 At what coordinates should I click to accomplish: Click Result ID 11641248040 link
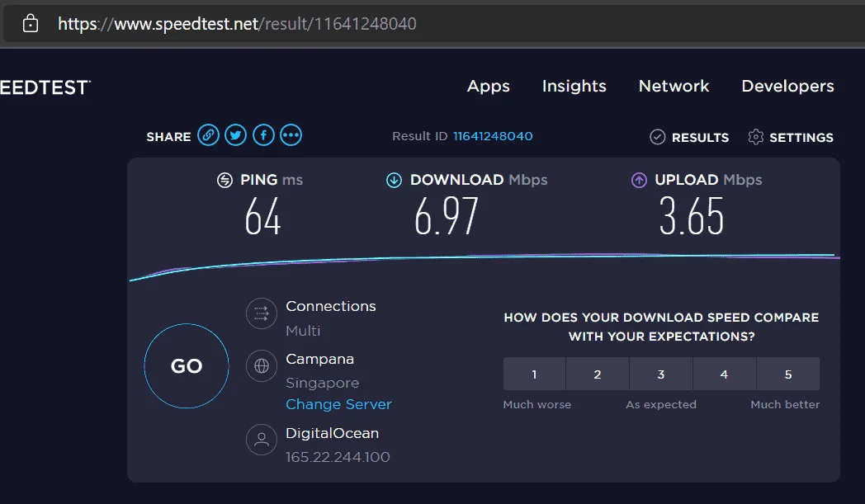tap(493, 136)
